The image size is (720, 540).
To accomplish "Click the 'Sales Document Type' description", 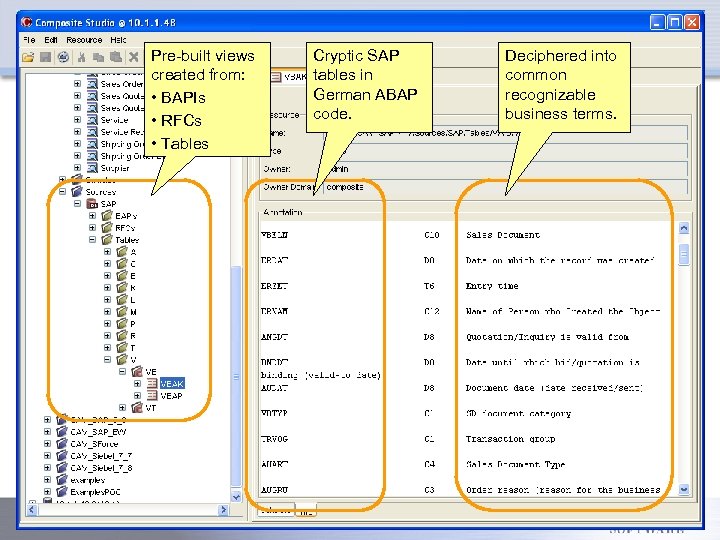I will coord(515,464).
